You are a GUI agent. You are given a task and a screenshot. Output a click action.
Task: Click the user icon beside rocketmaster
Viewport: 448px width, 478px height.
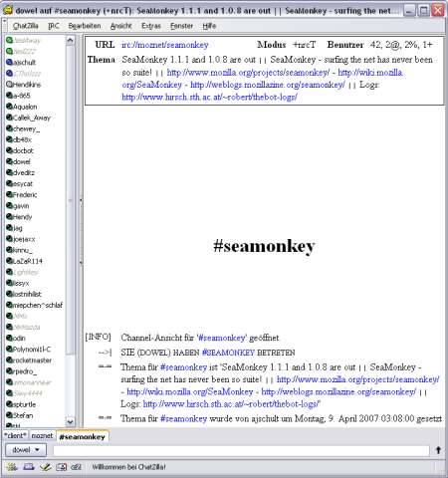pyautogui.click(x=9, y=360)
